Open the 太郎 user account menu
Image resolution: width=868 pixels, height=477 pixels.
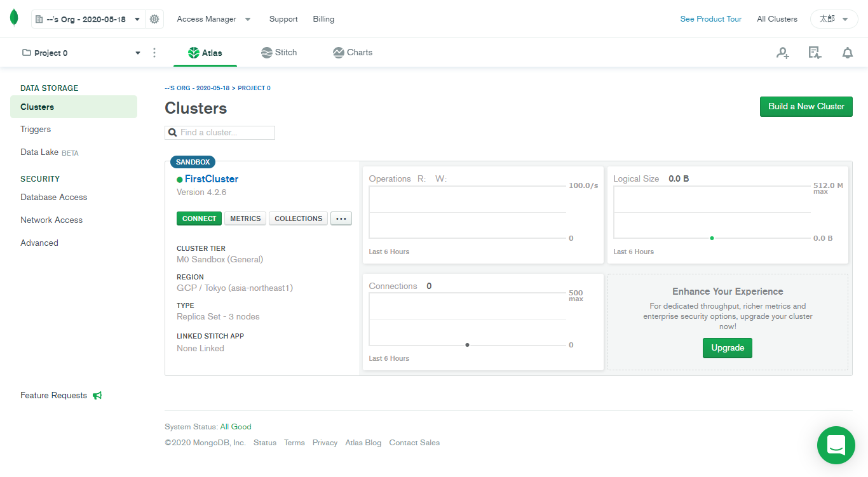[x=834, y=19]
